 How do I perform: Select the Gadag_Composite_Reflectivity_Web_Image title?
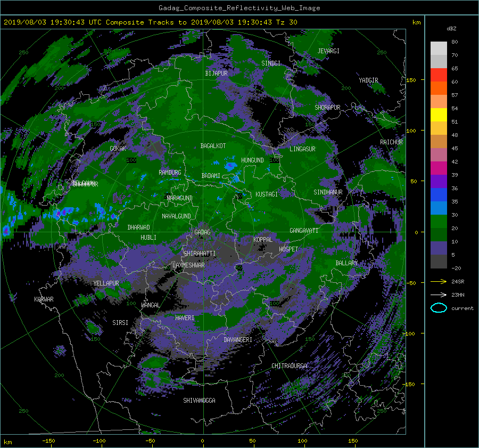(239, 8)
